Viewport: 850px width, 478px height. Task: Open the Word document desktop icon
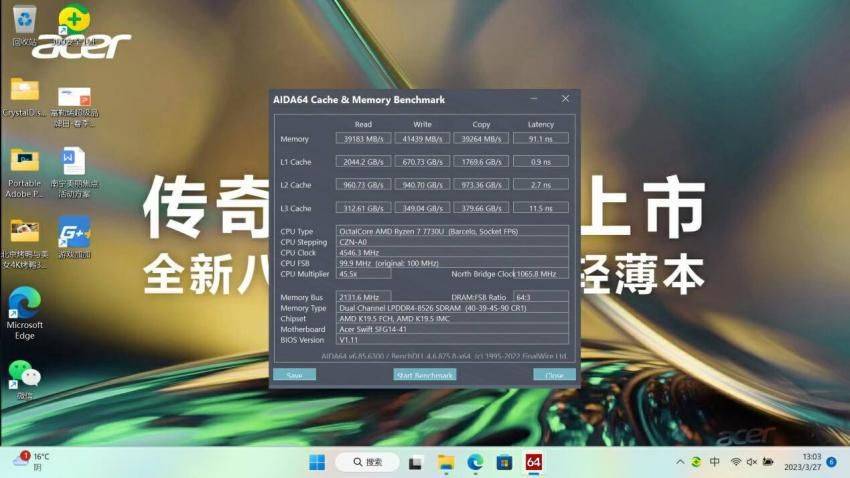[x=74, y=172]
